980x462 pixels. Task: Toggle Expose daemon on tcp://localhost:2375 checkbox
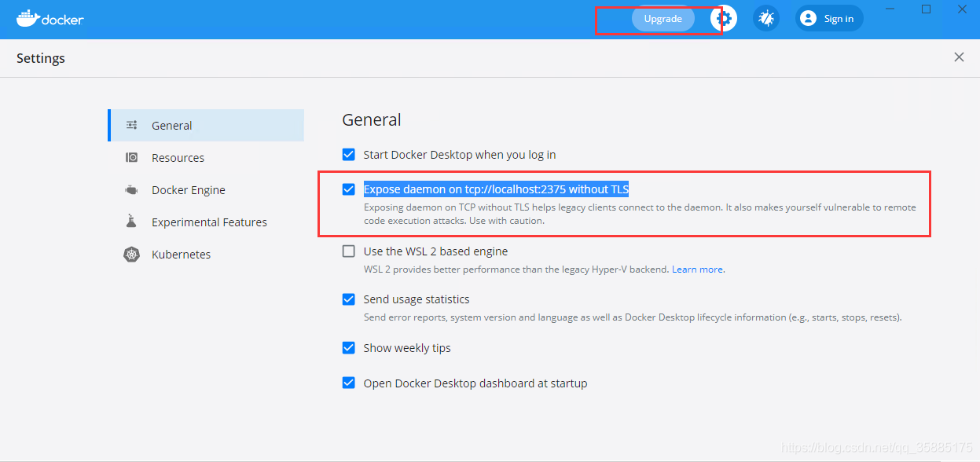pos(349,189)
